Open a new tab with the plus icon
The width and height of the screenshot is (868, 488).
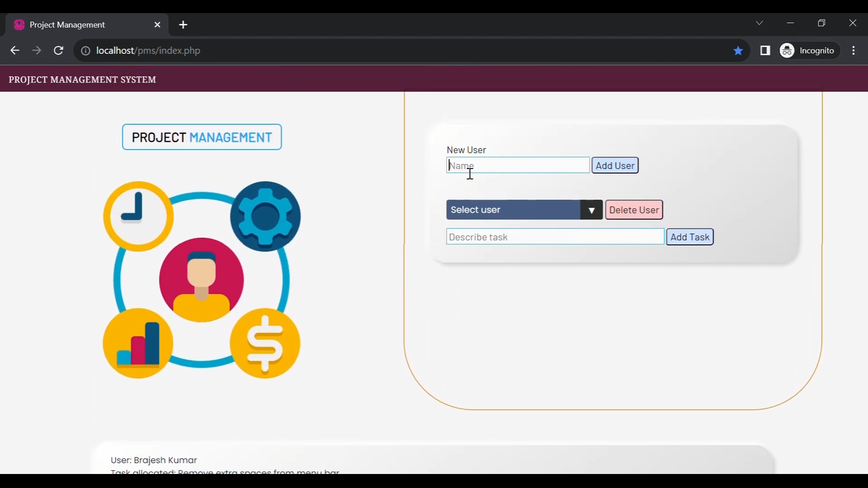coord(184,25)
